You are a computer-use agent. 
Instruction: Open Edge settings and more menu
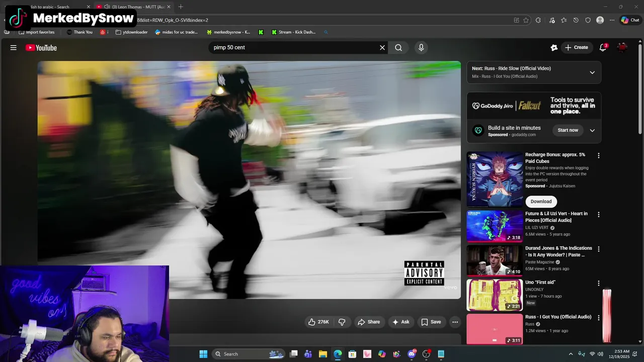612,20
